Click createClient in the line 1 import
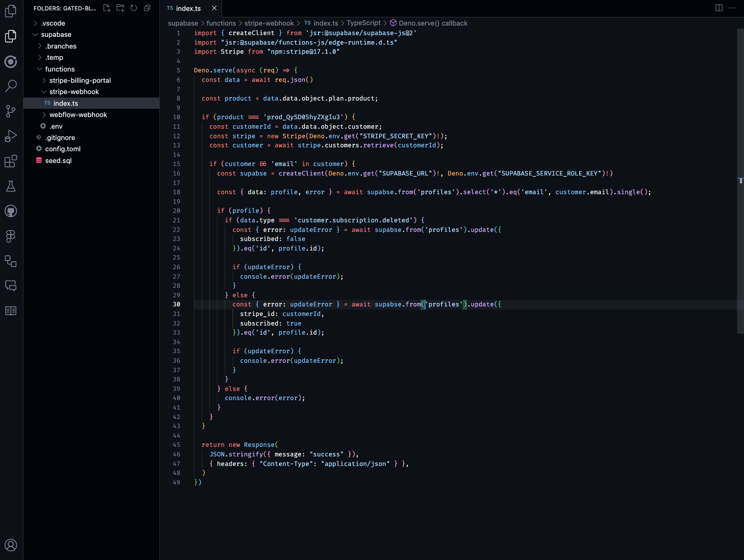 point(252,33)
